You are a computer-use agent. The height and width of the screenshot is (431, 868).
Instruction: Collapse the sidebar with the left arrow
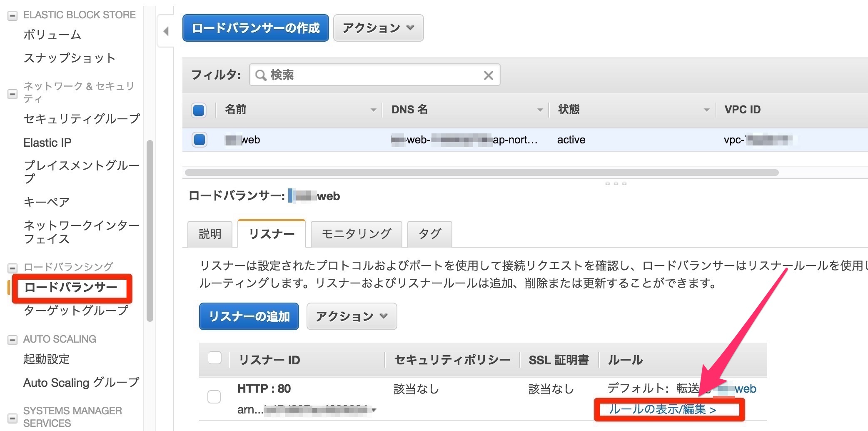[166, 31]
